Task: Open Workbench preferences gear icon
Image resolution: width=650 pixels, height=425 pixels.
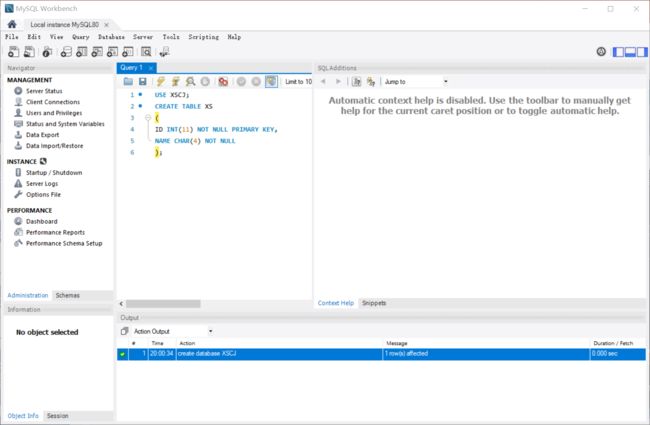Action: point(601,52)
